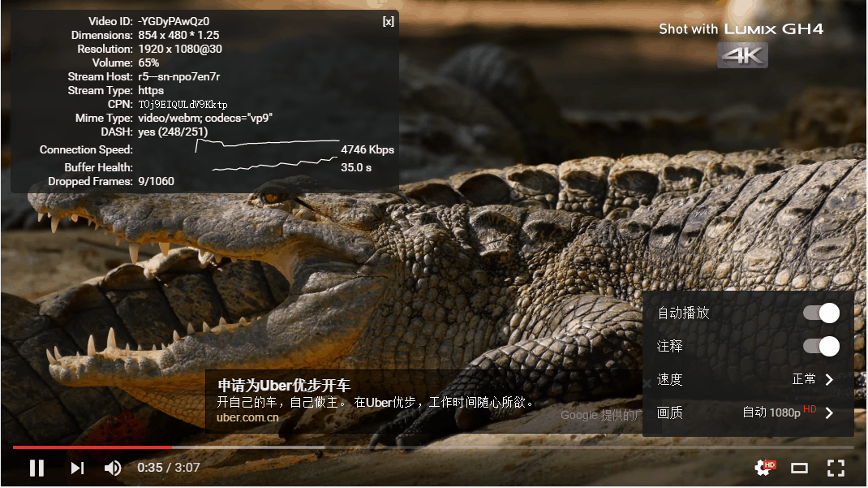Skip to the next video
Screen dimensions: 868x488
(78, 468)
